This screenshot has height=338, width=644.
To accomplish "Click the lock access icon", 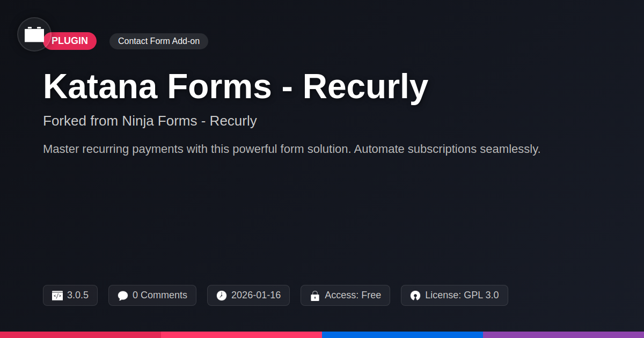I will pos(315,296).
